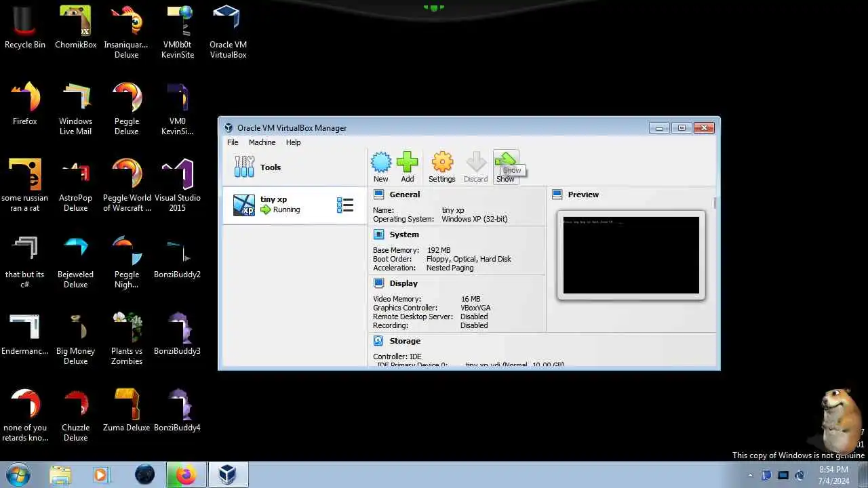
Task: Select the Peggle Nights desktop icon
Action: (x=126, y=262)
